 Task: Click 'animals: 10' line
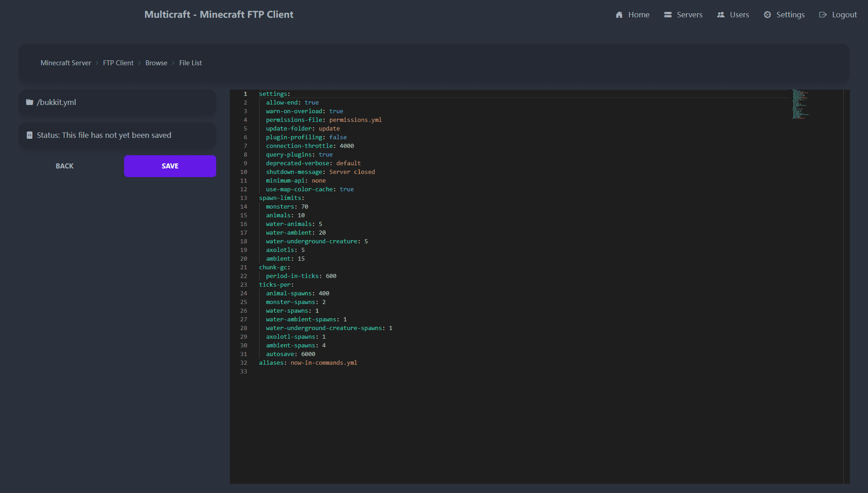(x=286, y=215)
